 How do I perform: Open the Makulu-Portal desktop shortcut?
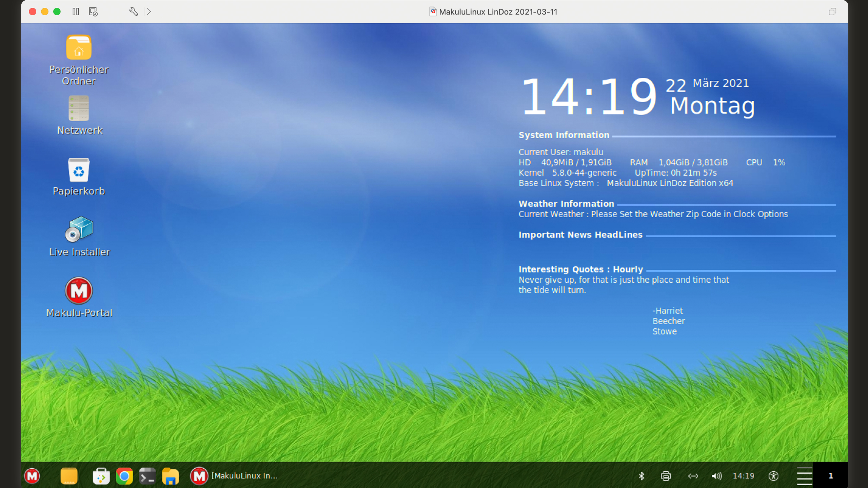click(x=79, y=291)
